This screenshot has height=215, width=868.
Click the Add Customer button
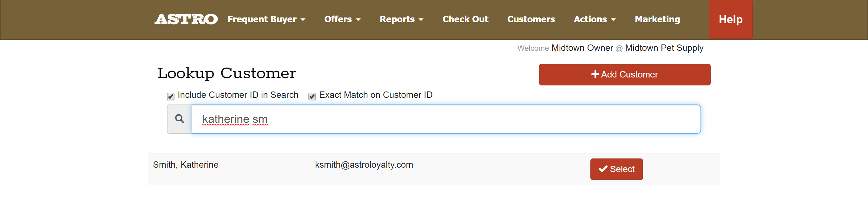point(624,75)
